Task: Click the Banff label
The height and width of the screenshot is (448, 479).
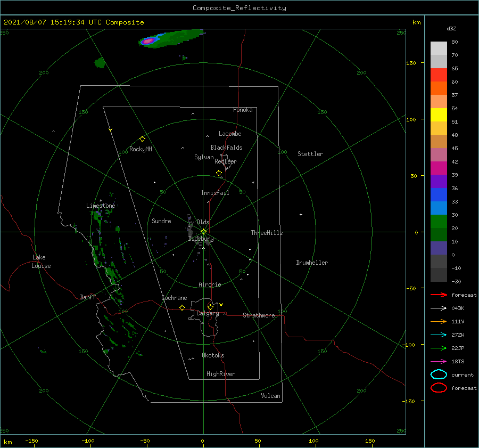Action: pos(88,297)
